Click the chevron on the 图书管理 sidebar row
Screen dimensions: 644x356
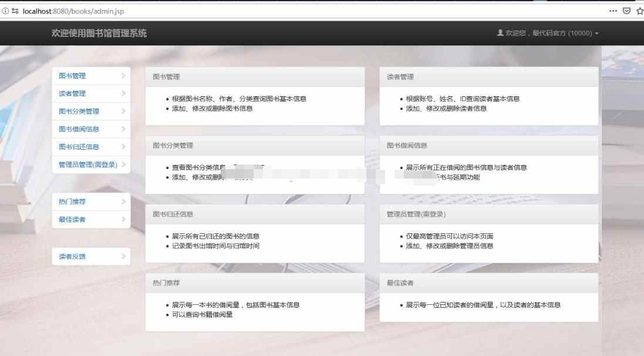(124, 76)
